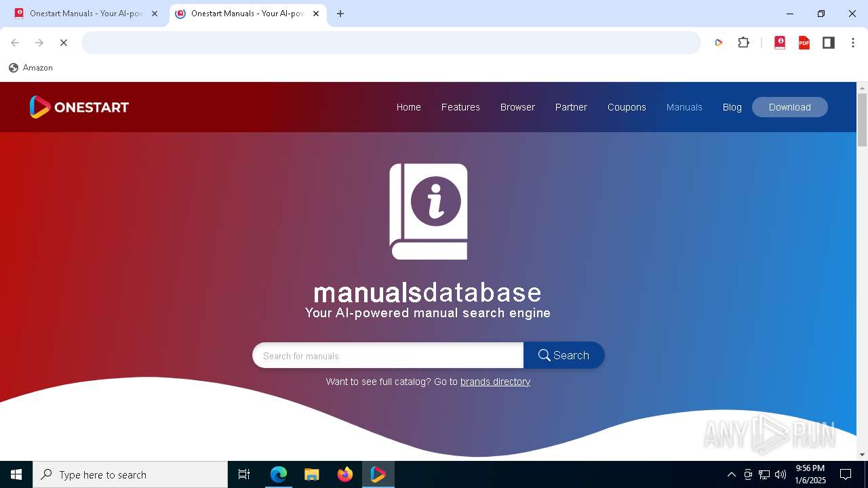This screenshot has width=868, height=488.
Task: Click the browser back arrow
Action: pyautogui.click(x=15, y=43)
